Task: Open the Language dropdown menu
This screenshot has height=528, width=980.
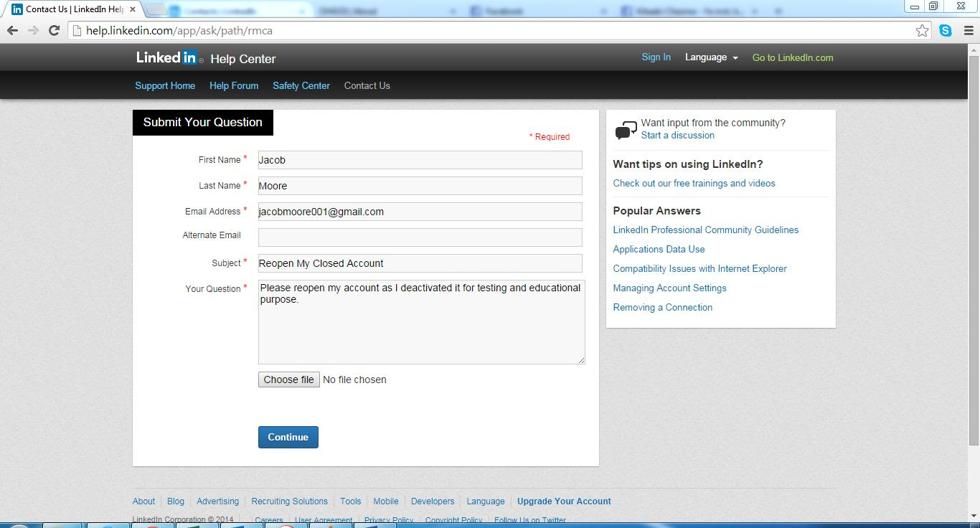Action: click(x=710, y=57)
